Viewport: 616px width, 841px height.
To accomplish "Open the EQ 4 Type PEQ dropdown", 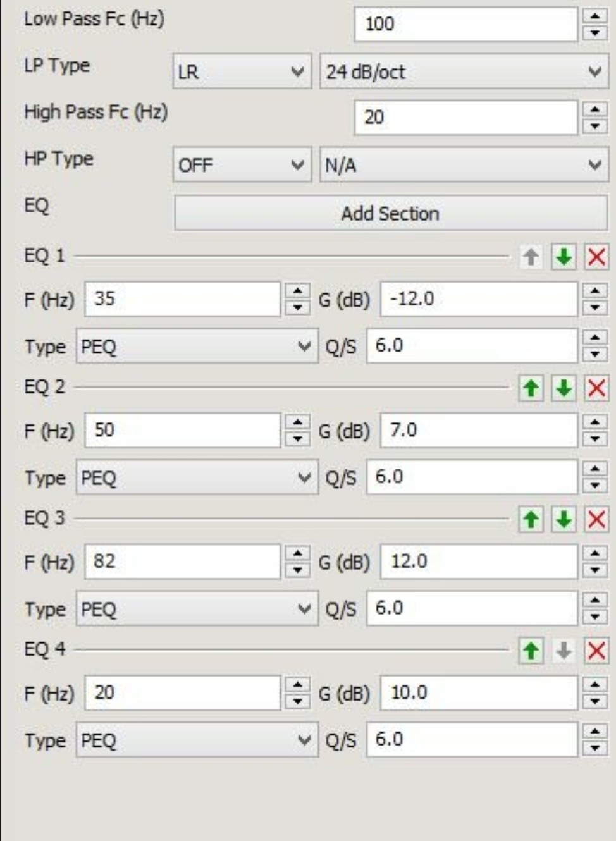I will (x=197, y=740).
